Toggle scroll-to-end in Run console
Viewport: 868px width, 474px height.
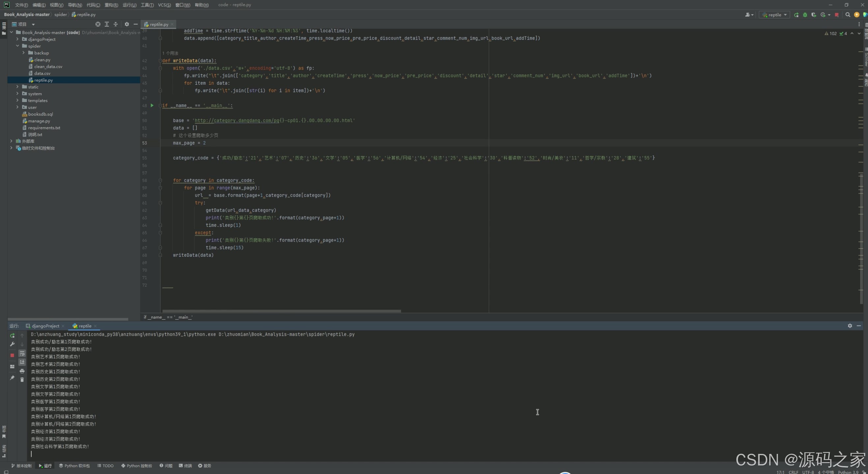pos(22,362)
